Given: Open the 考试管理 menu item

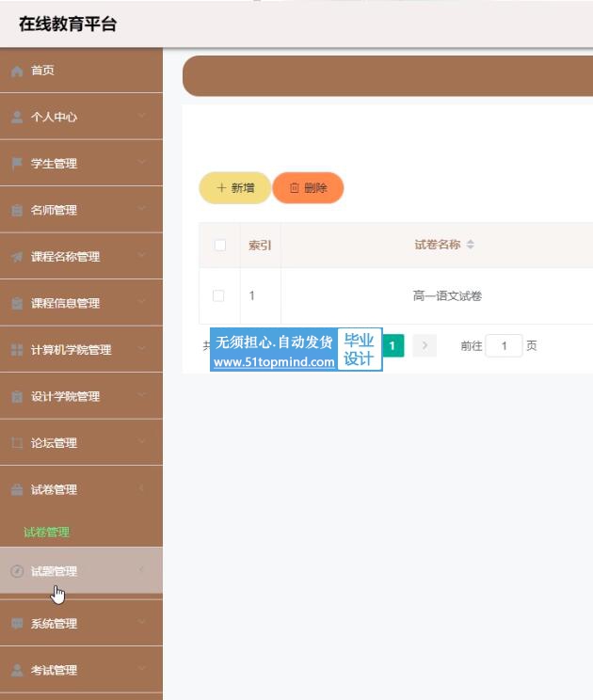Looking at the screenshot, I should point(81,670).
